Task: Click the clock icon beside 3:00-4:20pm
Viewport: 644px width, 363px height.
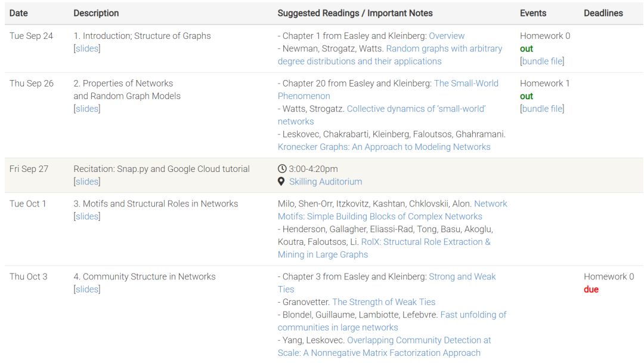Action: 282,169
